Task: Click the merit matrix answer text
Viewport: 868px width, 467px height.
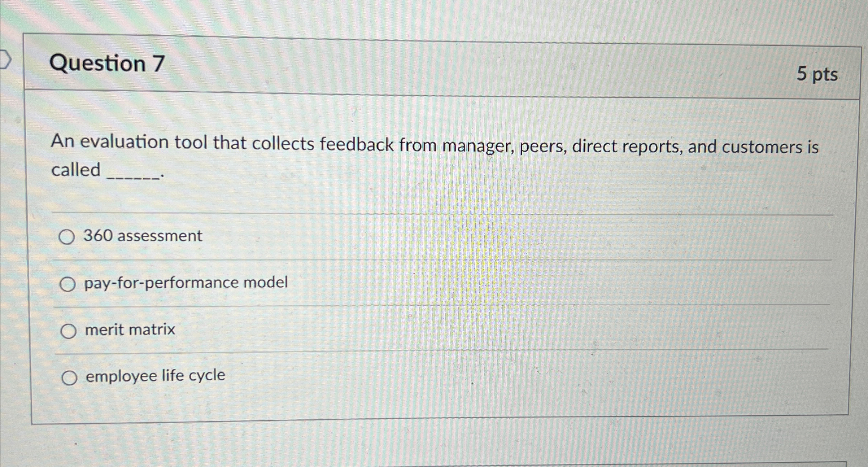Action: point(129,329)
